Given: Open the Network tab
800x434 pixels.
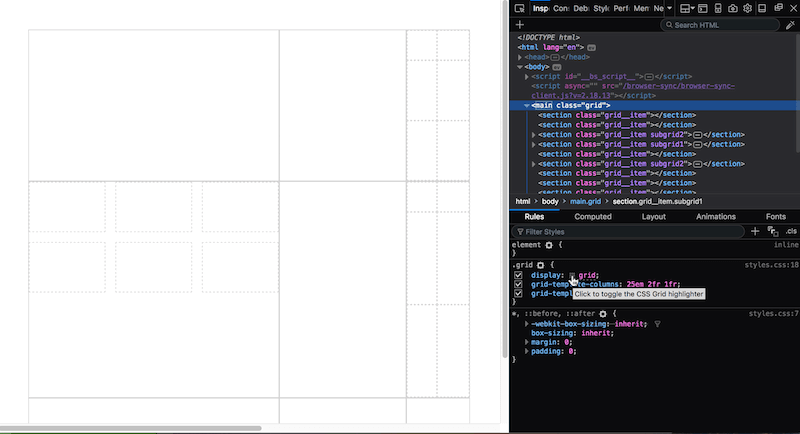Looking at the screenshot, I should click(659, 8).
